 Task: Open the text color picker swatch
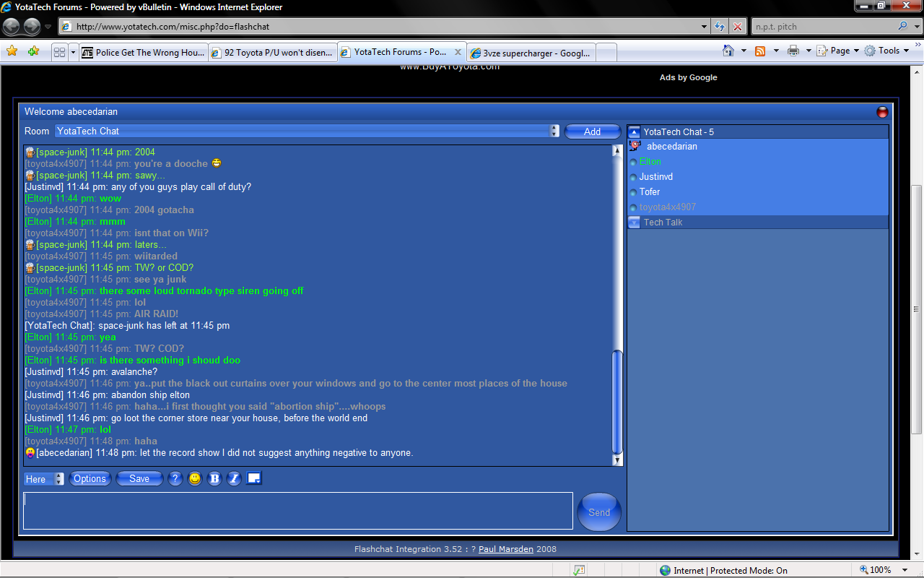(253, 478)
